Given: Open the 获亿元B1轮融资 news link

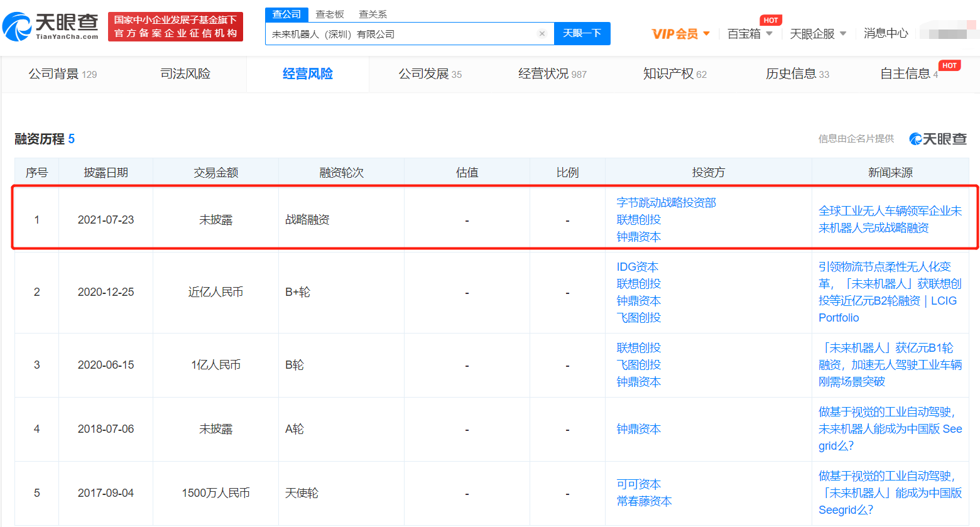Looking at the screenshot, I should pyautogui.click(x=890, y=365).
